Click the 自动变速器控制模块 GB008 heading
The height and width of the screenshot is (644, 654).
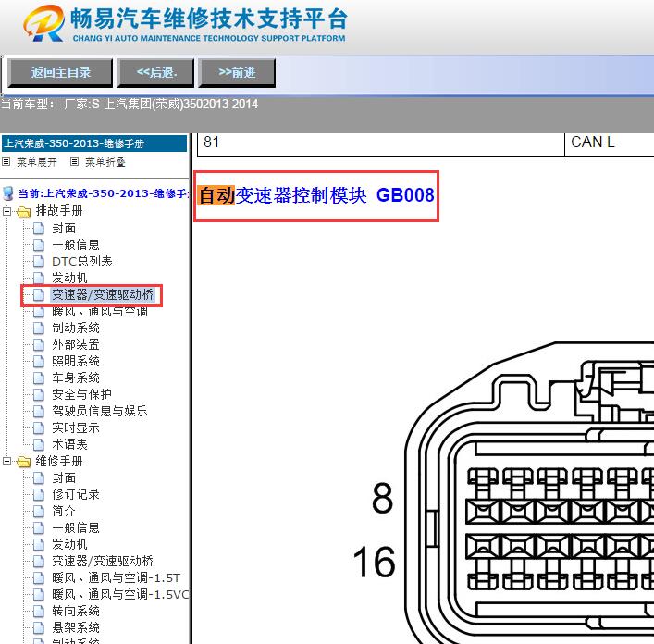coord(316,196)
